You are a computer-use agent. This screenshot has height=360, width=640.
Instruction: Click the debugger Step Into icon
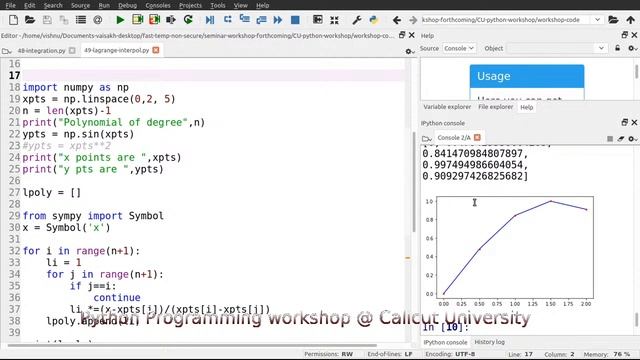coord(244,19)
